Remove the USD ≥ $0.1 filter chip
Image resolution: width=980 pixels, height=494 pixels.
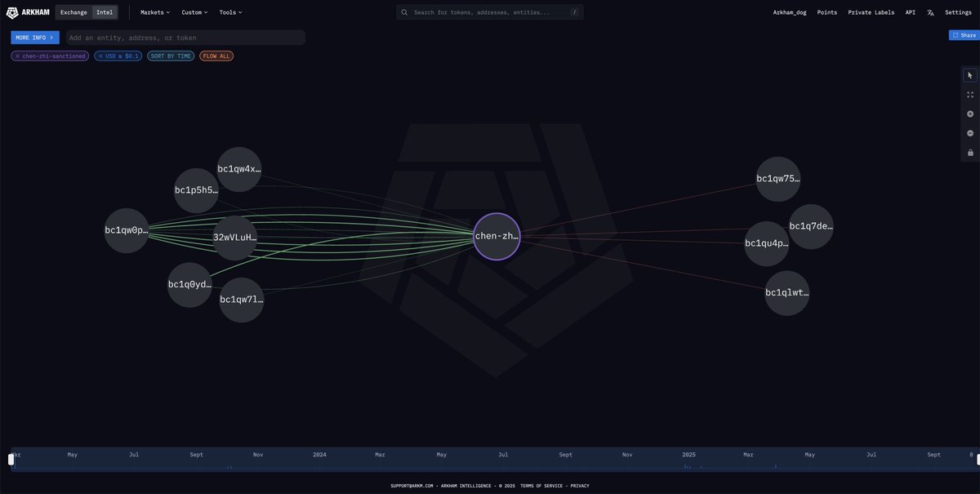tap(100, 56)
